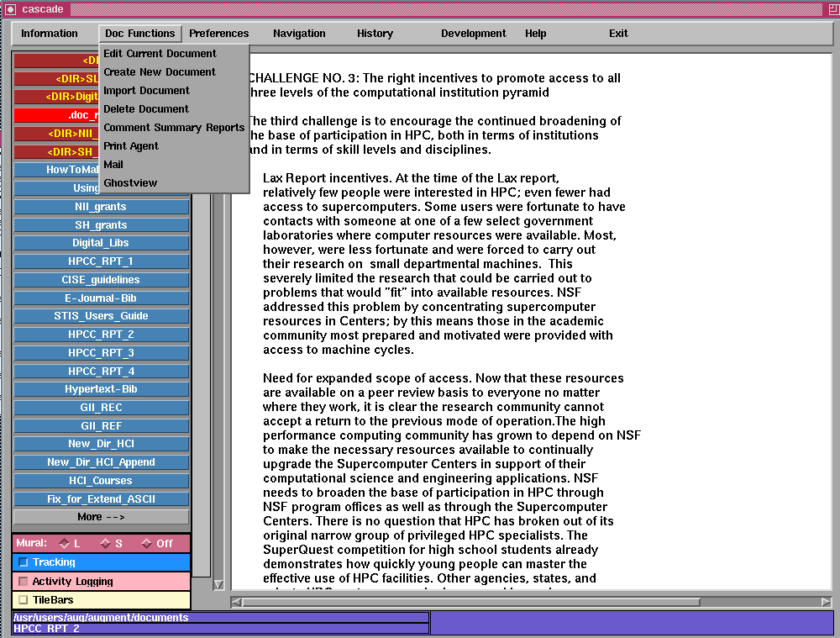Choose Ghostview from Doc Functions menu
This screenshot has height=638, width=840.
click(174, 182)
